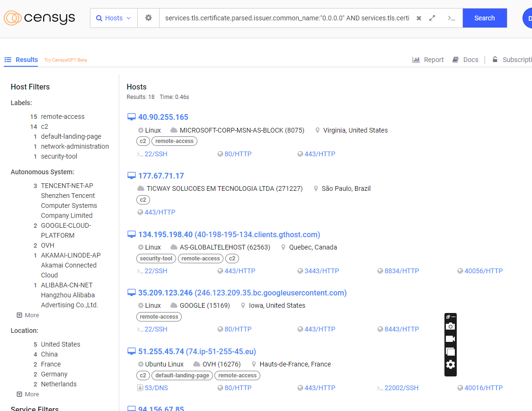Viewport: 532px width, 411px height.
Task: Click c2 tag on 177.67.71.17
Action: click(143, 200)
